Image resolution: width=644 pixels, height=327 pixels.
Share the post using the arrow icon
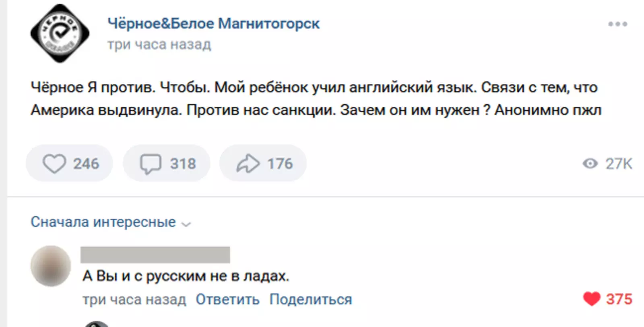click(x=248, y=163)
